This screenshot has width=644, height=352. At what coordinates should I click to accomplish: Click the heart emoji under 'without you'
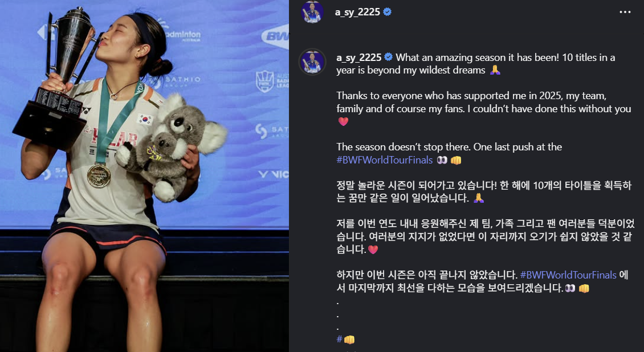click(343, 121)
